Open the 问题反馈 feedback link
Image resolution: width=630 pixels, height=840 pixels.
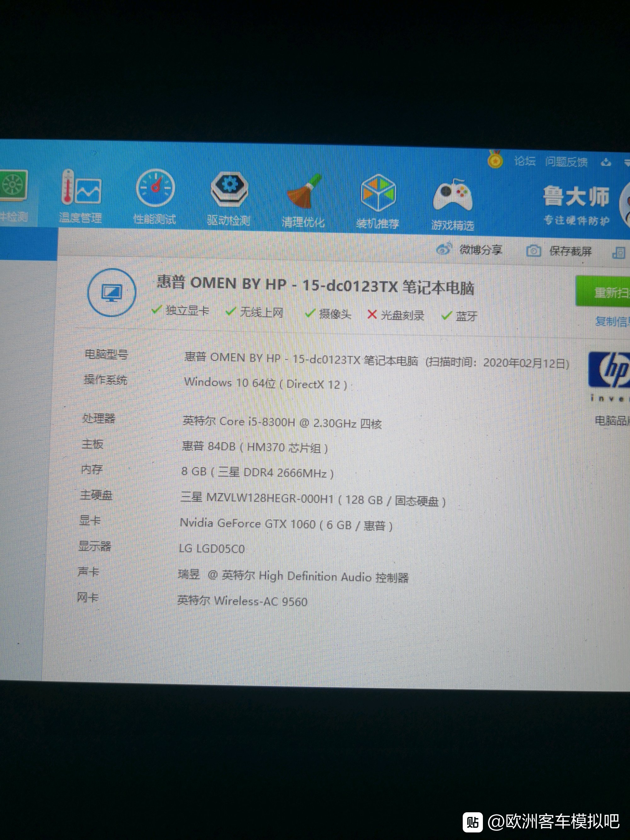[566, 162]
